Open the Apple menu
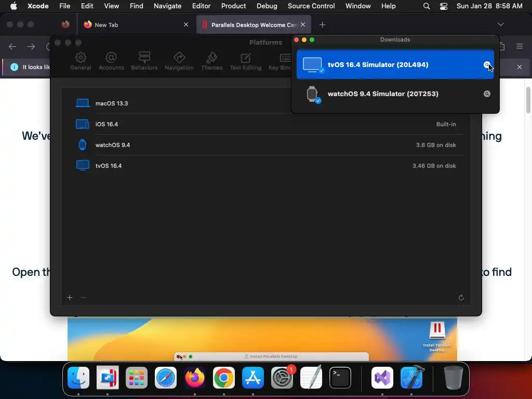Viewport: 532px width, 399px height. (14, 6)
